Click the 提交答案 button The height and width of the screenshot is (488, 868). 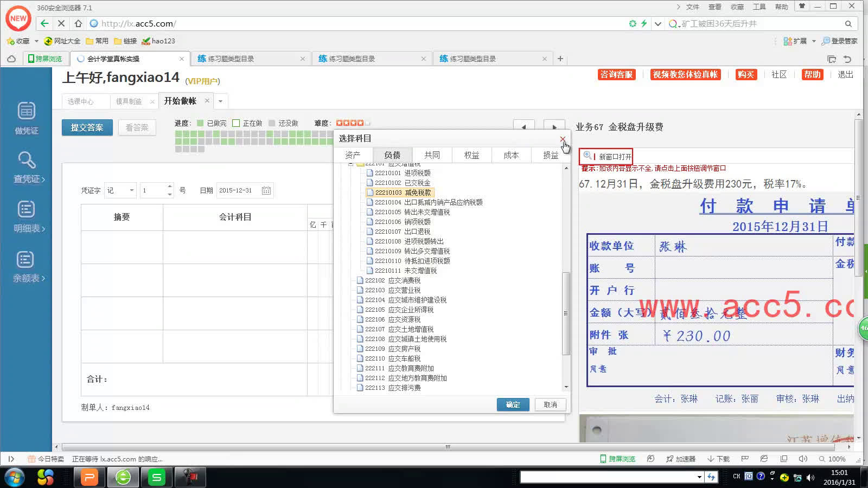[87, 127]
